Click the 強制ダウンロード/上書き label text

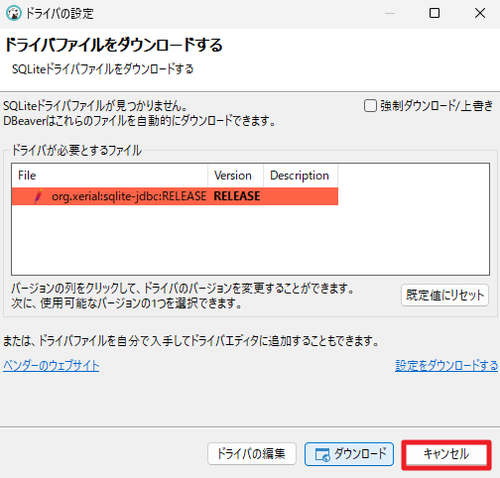[x=437, y=106]
